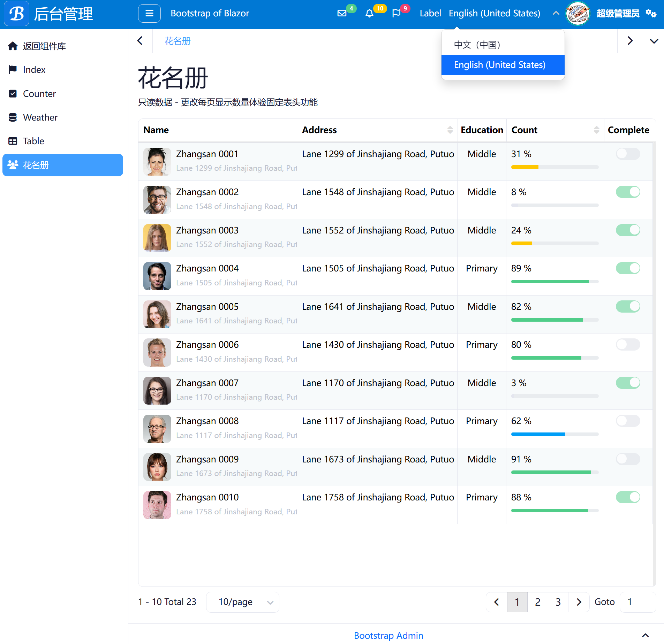Click the flag tasks icon
Viewport: 664px width, 644px height.
point(397,13)
